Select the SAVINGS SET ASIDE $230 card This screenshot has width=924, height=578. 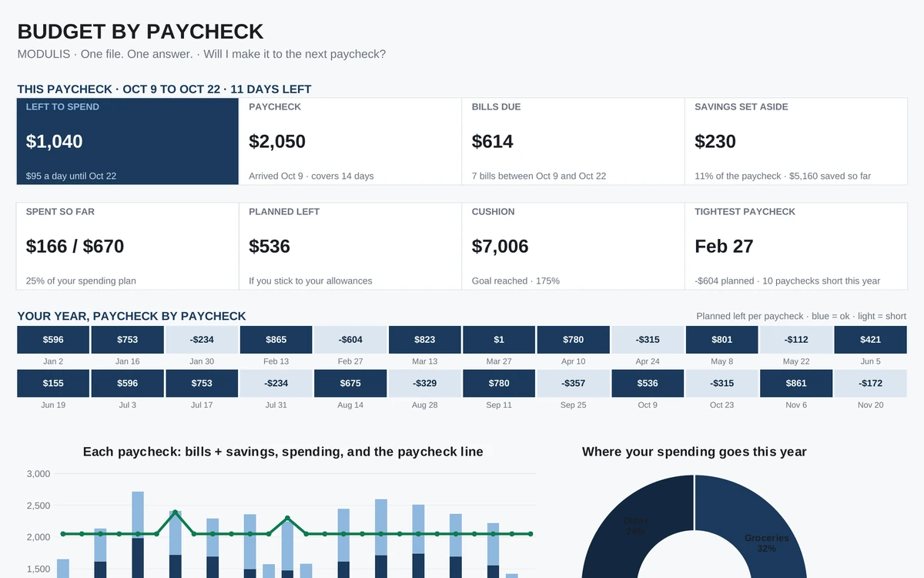coord(796,141)
